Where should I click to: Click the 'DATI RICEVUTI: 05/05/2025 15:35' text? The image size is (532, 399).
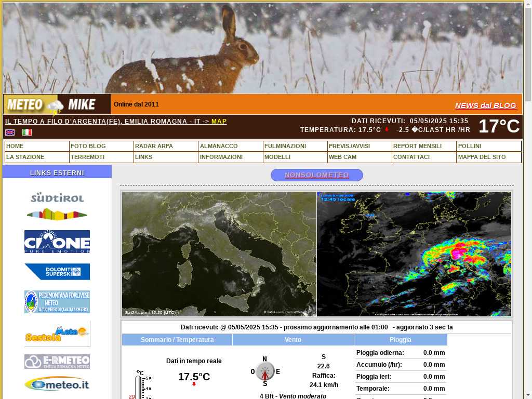click(410, 121)
